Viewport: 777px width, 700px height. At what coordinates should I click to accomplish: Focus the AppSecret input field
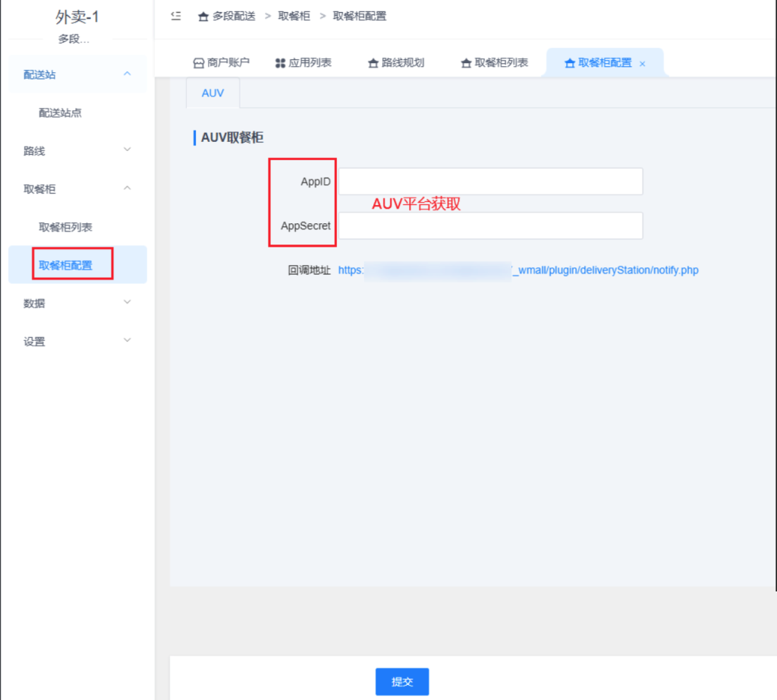(490, 225)
